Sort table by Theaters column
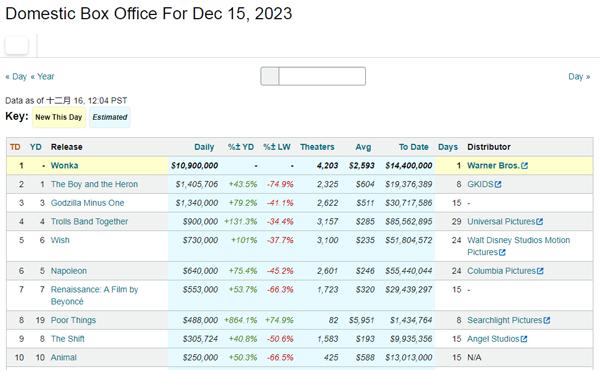The width and height of the screenshot is (600, 370). [317, 147]
